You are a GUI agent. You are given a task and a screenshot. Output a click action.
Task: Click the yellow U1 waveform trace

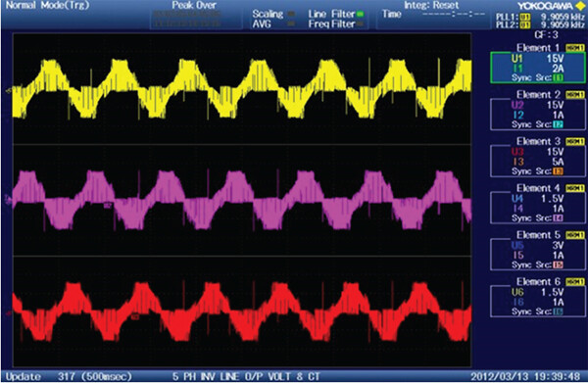pyautogui.click(x=242, y=89)
